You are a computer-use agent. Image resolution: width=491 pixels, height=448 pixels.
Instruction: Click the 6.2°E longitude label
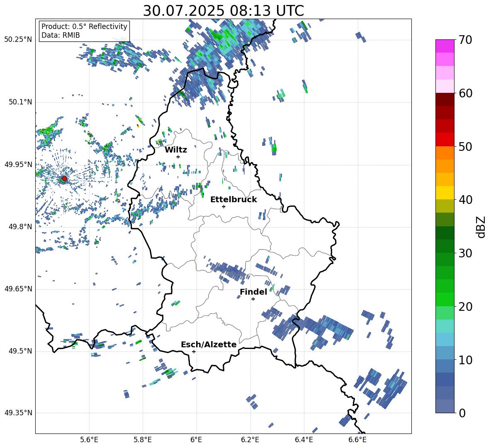pos(250,440)
